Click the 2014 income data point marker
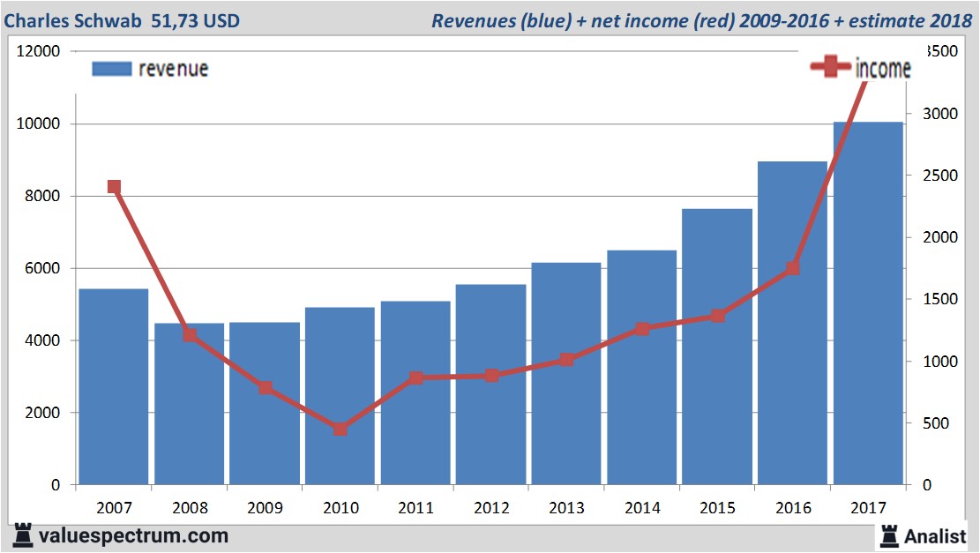Image resolution: width=980 pixels, height=553 pixels. point(642,329)
